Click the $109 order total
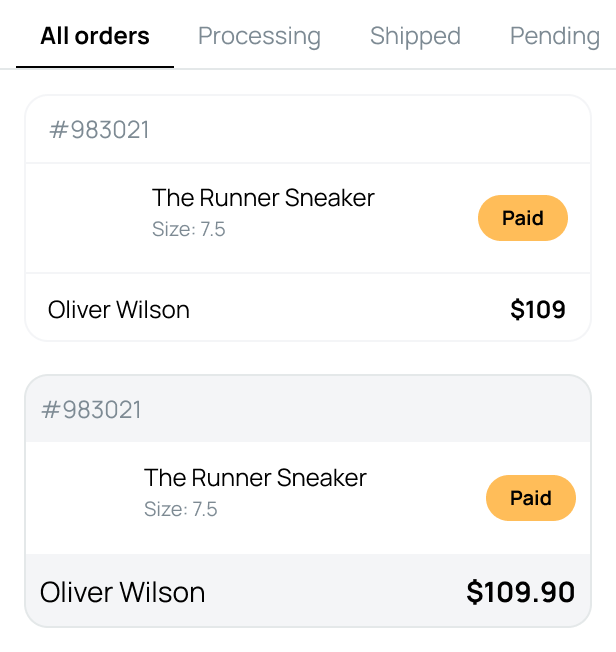 (x=538, y=310)
